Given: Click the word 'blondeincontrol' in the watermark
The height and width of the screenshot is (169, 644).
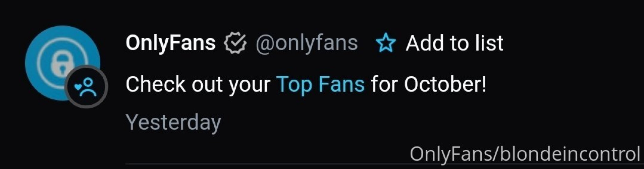Looking at the screenshot, I should pyautogui.click(x=570, y=154).
